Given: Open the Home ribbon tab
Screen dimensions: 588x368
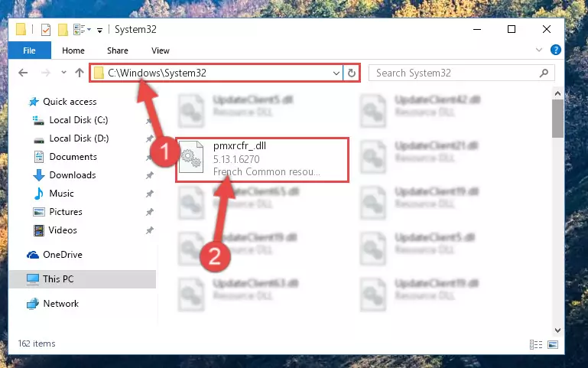Looking at the screenshot, I should [73, 50].
